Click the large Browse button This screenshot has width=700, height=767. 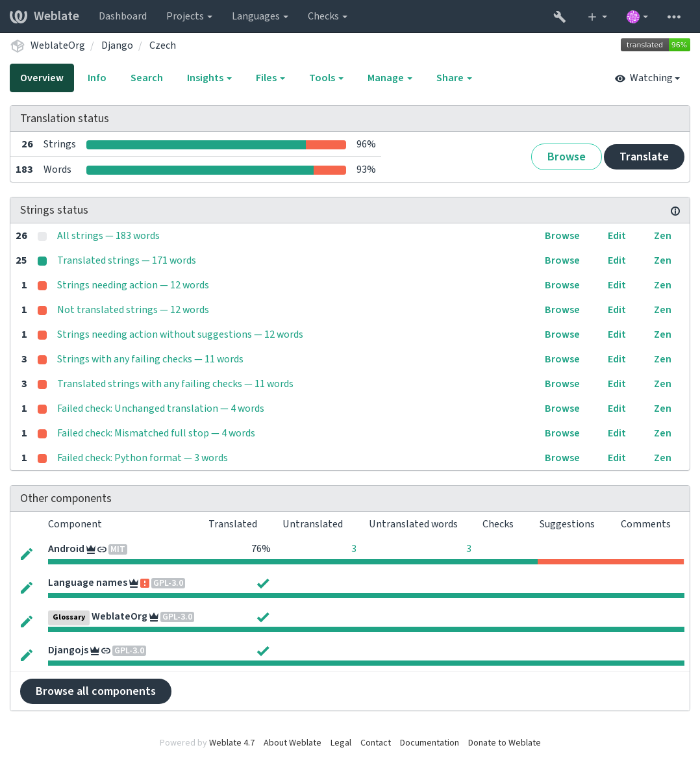(566, 157)
